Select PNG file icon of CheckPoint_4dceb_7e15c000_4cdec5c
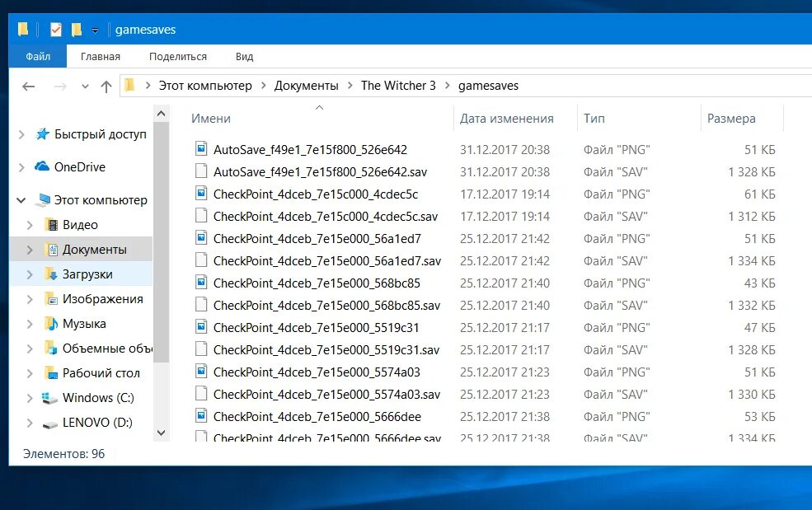Image resolution: width=812 pixels, height=510 pixels. [201, 193]
